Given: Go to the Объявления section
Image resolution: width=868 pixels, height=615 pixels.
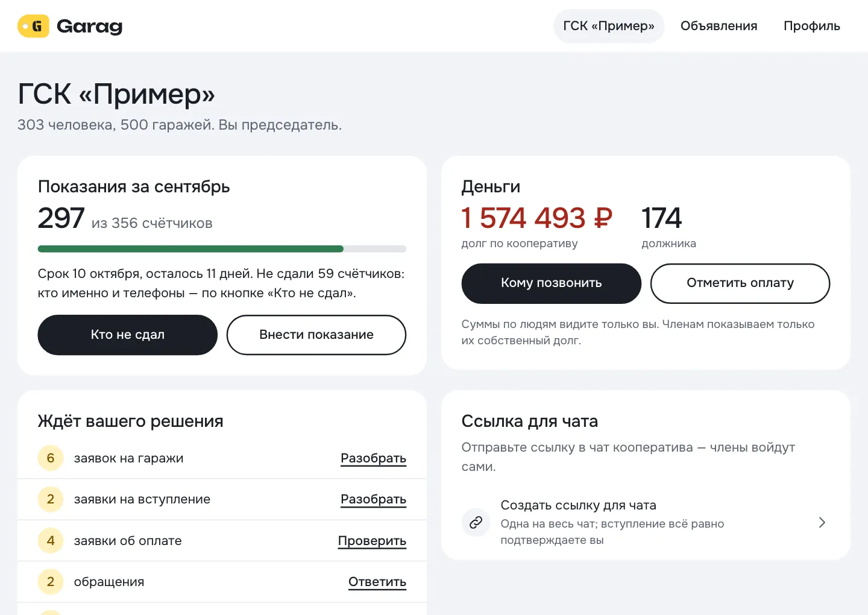Looking at the screenshot, I should pos(719,26).
